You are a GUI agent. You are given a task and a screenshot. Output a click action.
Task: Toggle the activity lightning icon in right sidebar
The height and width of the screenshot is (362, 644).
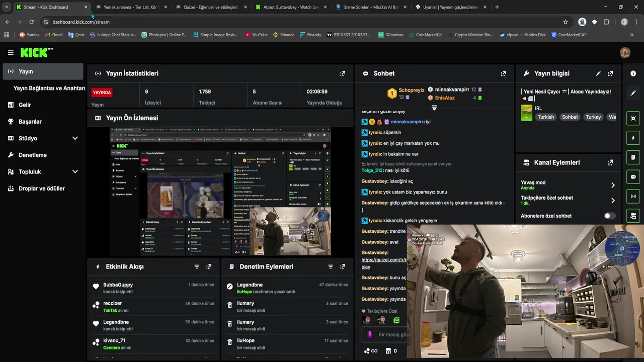[633, 138]
